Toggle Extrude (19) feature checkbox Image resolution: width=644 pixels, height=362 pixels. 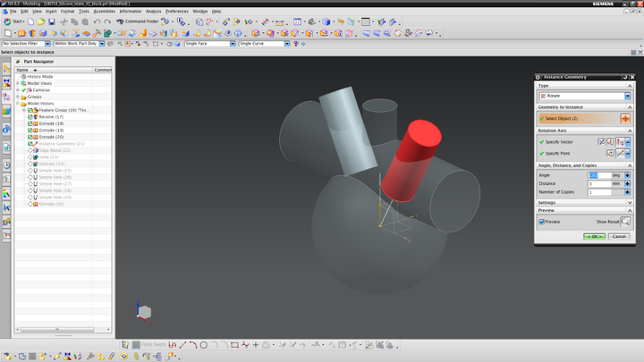click(x=30, y=130)
